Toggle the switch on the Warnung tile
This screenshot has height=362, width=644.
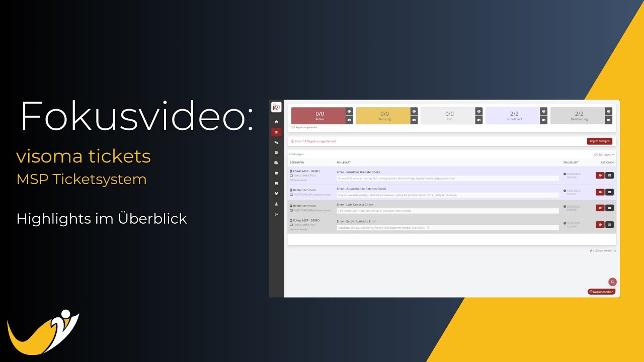414,120
